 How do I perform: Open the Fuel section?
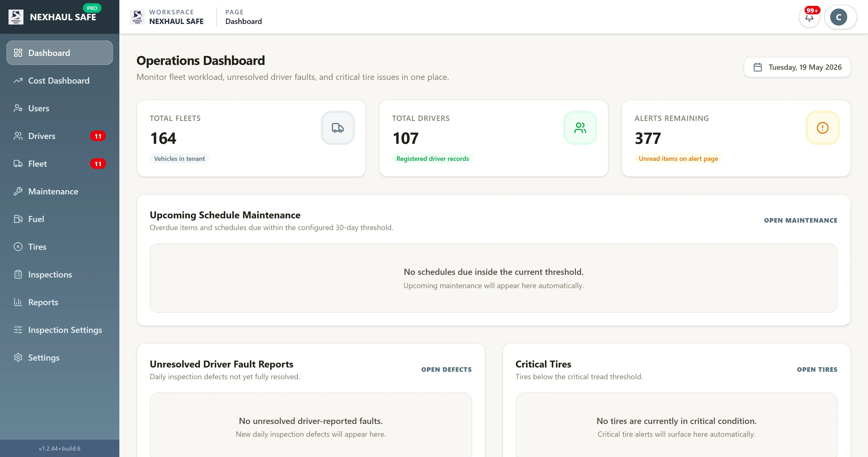pyautogui.click(x=60, y=219)
